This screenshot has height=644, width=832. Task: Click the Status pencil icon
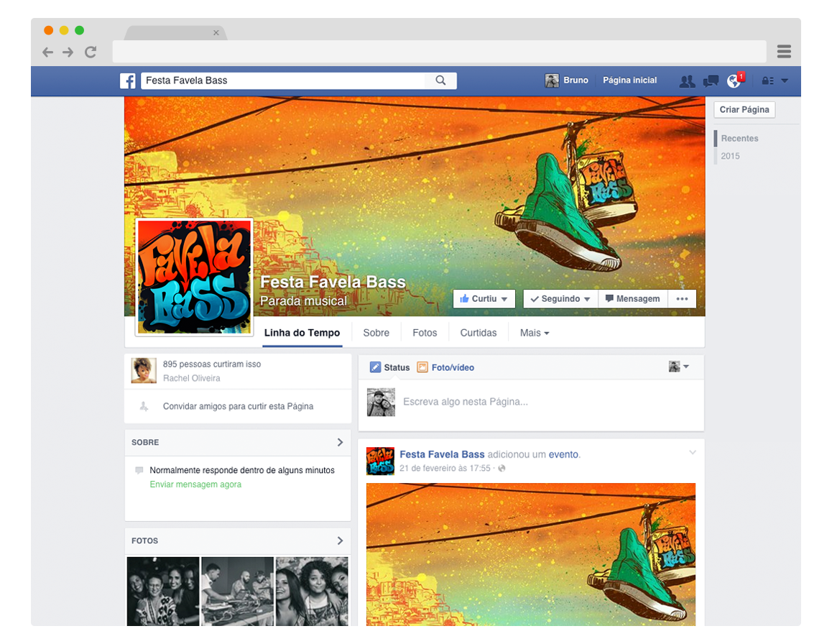pyautogui.click(x=375, y=367)
